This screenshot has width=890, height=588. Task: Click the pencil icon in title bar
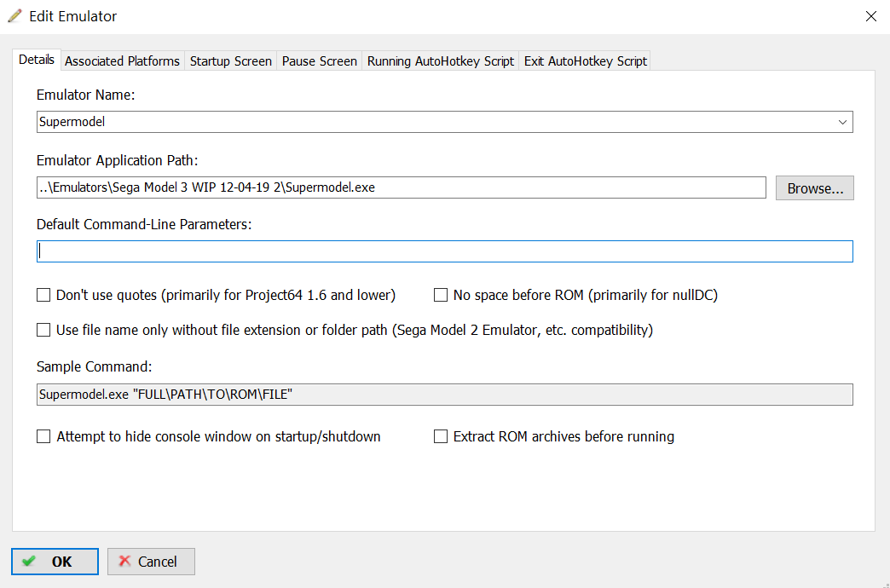(14, 16)
